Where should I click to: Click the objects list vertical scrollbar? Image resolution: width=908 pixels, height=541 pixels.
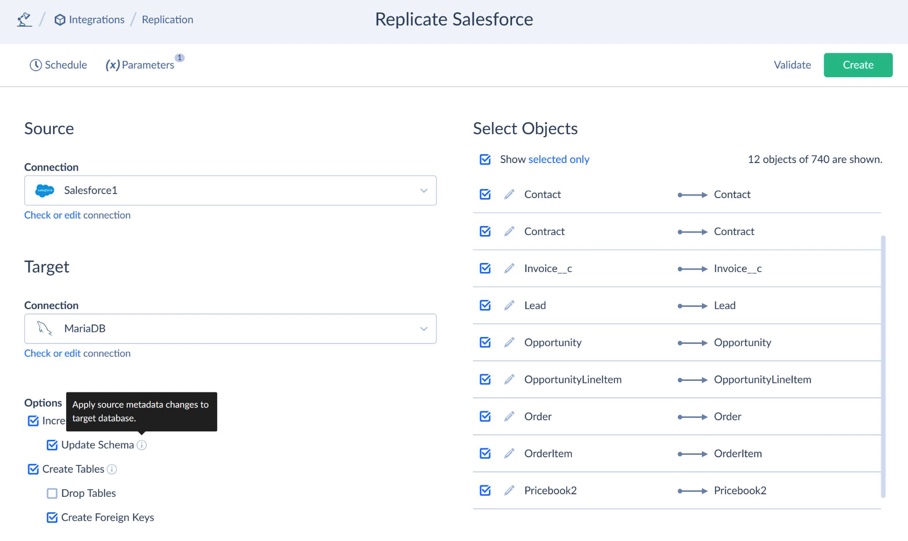[x=883, y=366]
